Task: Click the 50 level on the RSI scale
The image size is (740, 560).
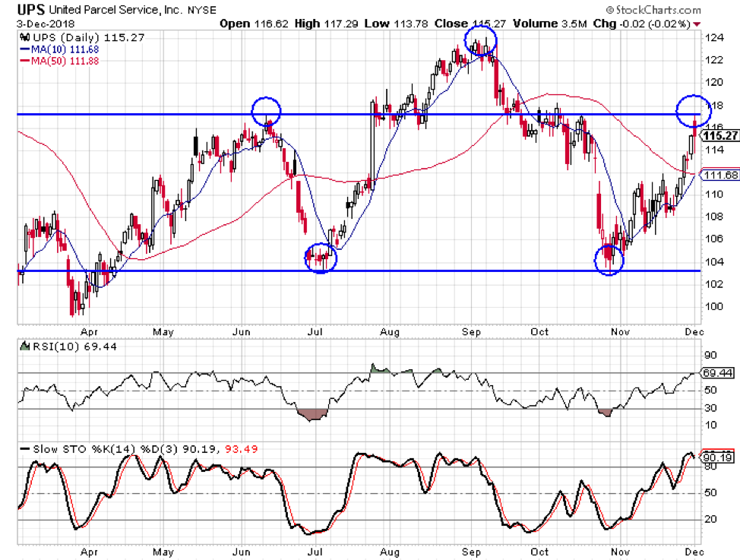Action: coord(710,391)
